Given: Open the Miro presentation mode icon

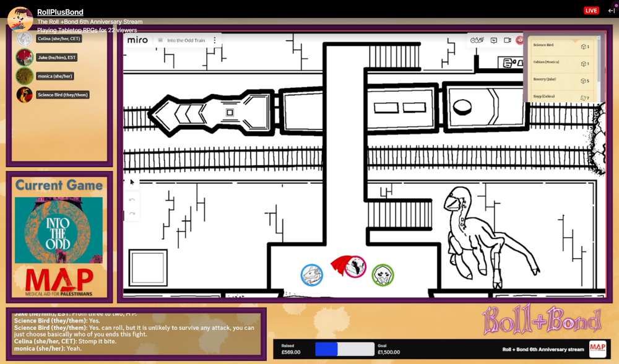Looking at the screenshot, I should pyautogui.click(x=494, y=40).
